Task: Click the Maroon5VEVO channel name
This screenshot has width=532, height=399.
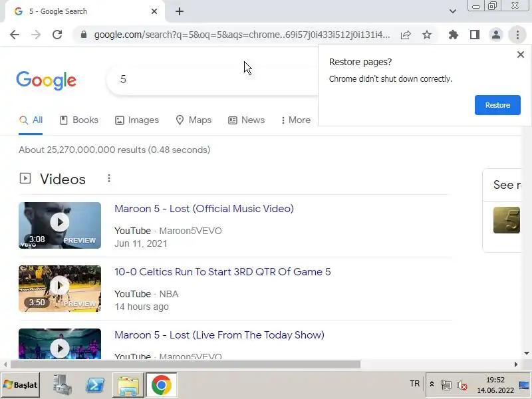Action: (x=190, y=231)
